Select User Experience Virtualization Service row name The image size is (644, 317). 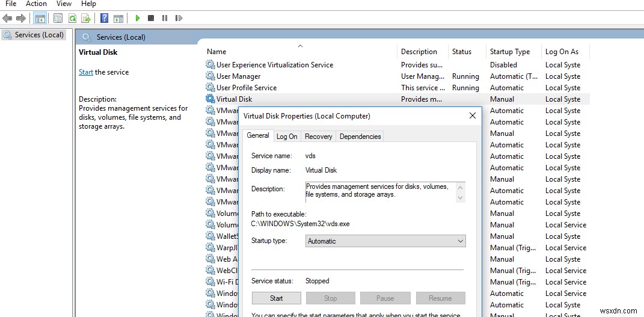tap(275, 64)
